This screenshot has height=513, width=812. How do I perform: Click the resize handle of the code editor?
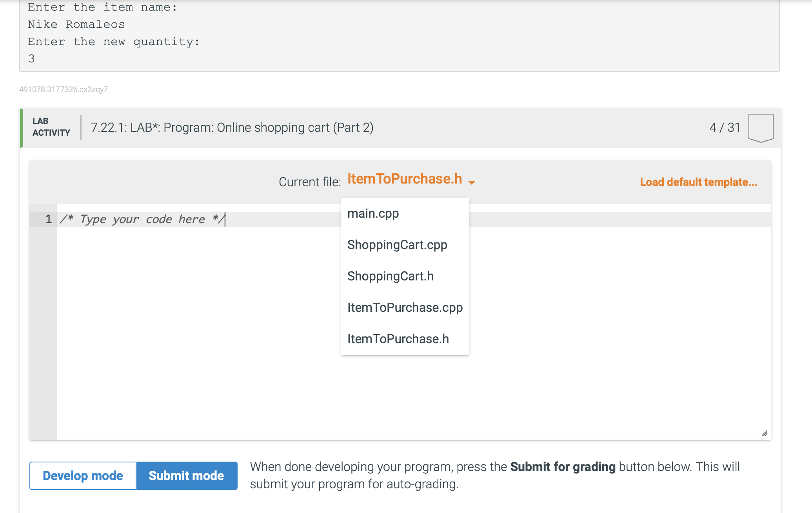click(764, 434)
